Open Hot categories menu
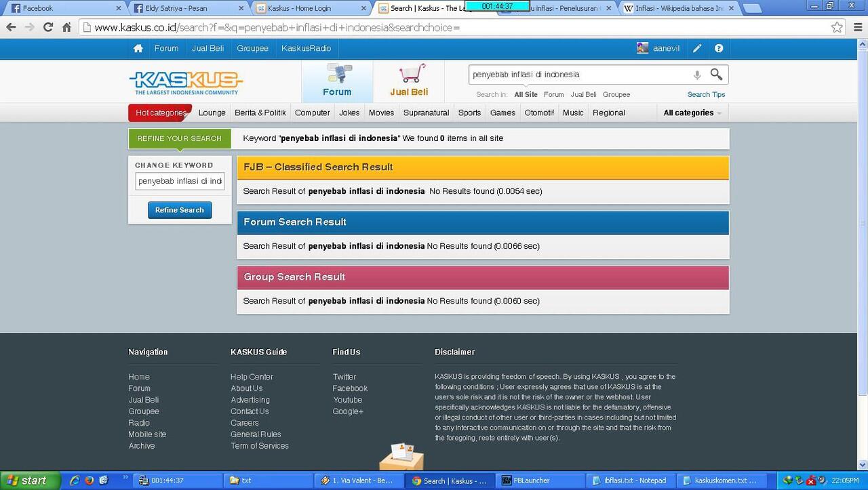The height and width of the screenshot is (490, 868). tap(161, 113)
